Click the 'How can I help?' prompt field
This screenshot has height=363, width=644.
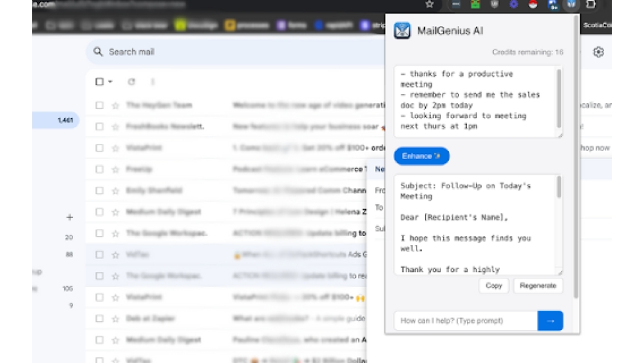[466, 320]
